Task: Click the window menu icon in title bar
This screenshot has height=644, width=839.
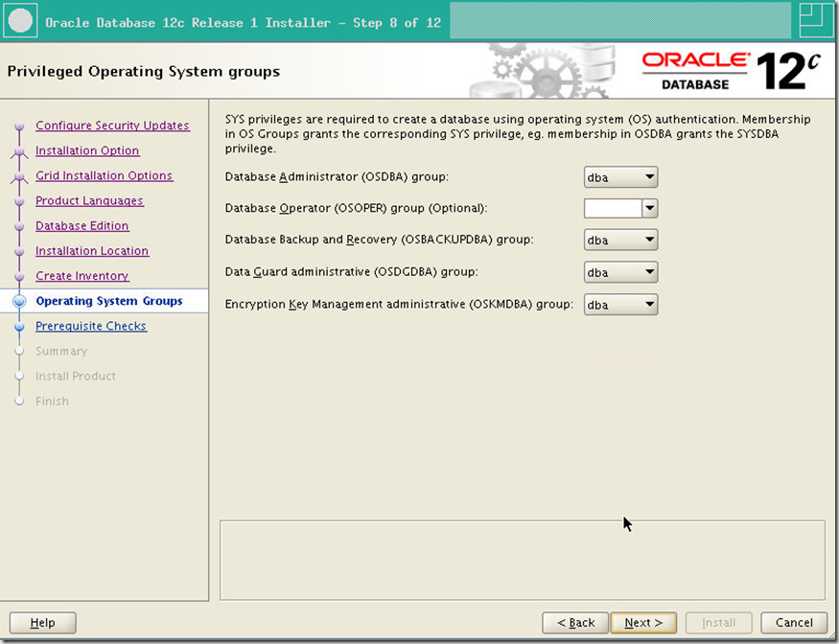Action: [x=20, y=20]
